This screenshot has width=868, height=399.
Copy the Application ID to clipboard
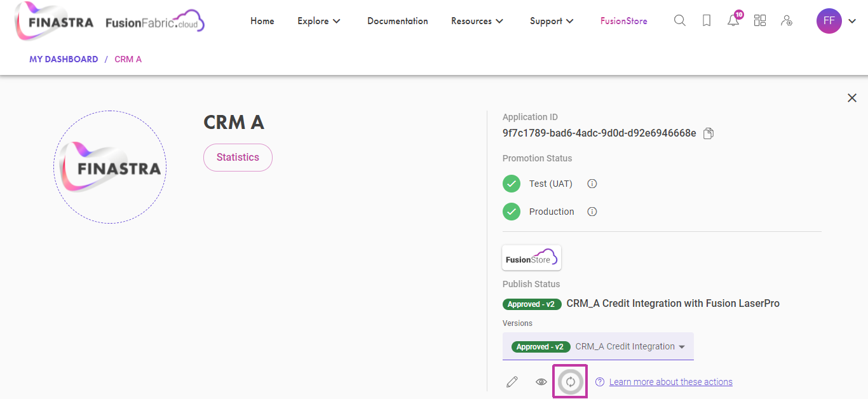point(709,133)
